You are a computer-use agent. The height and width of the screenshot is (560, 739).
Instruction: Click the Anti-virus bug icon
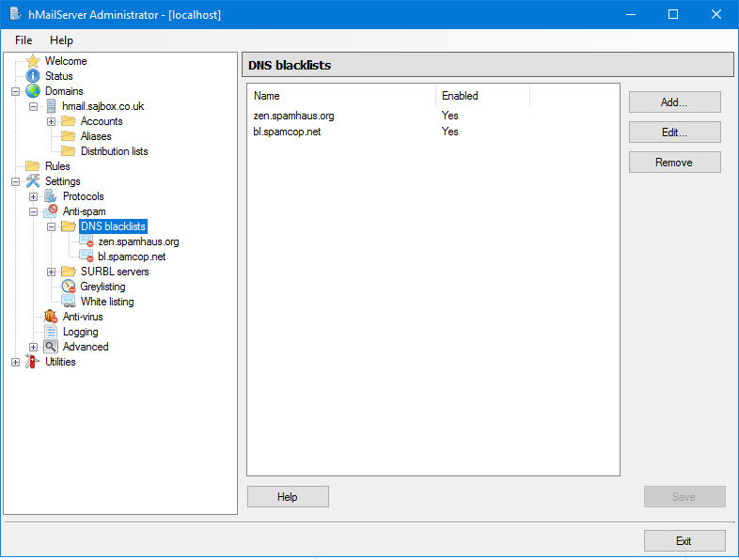pyautogui.click(x=51, y=317)
